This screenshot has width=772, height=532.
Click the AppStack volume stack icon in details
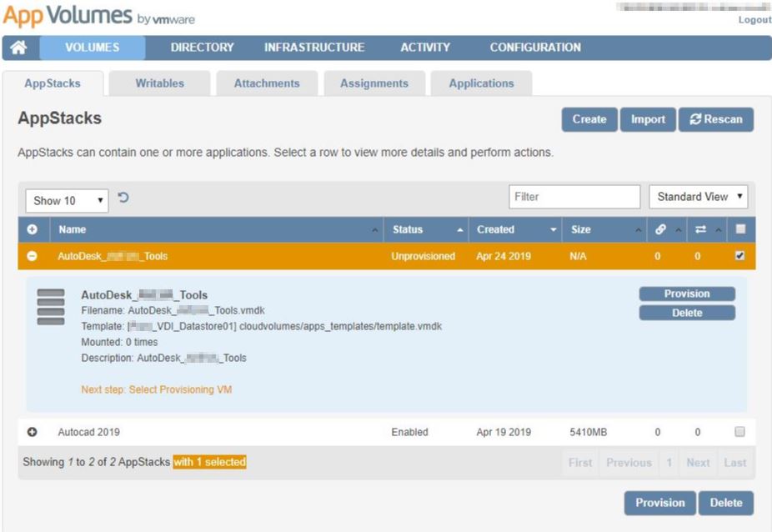click(51, 308)
